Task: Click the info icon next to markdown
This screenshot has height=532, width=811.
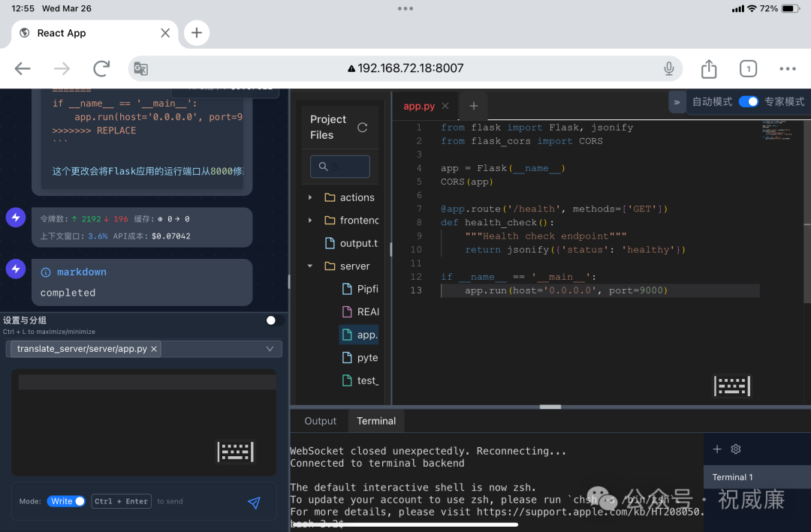Action: [46, 272]
